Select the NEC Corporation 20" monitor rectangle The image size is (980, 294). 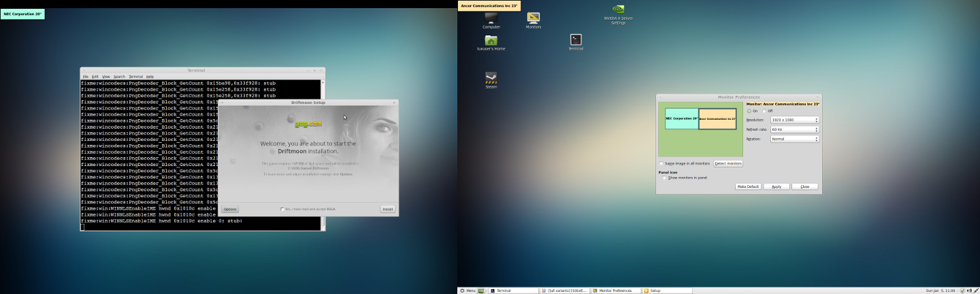[x=681, y=118]
